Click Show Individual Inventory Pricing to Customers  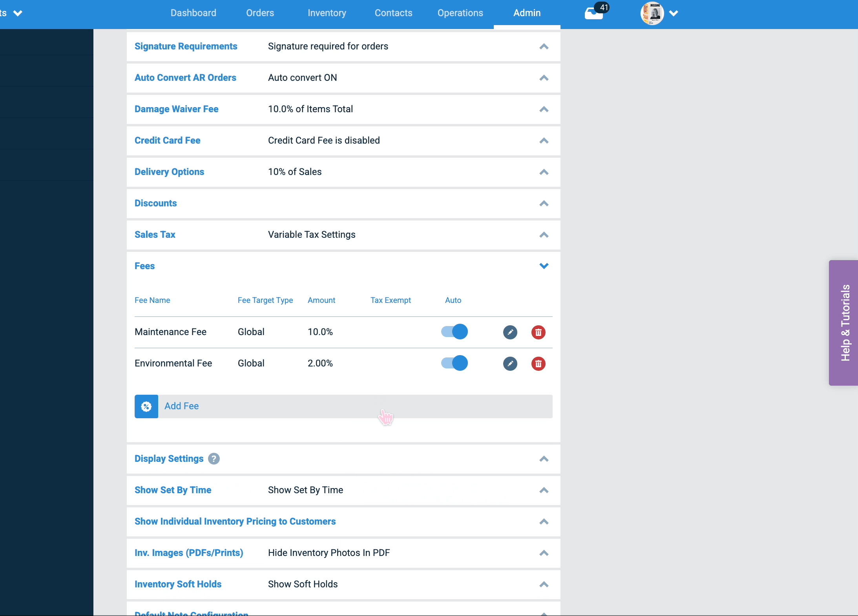pos(235,521)
